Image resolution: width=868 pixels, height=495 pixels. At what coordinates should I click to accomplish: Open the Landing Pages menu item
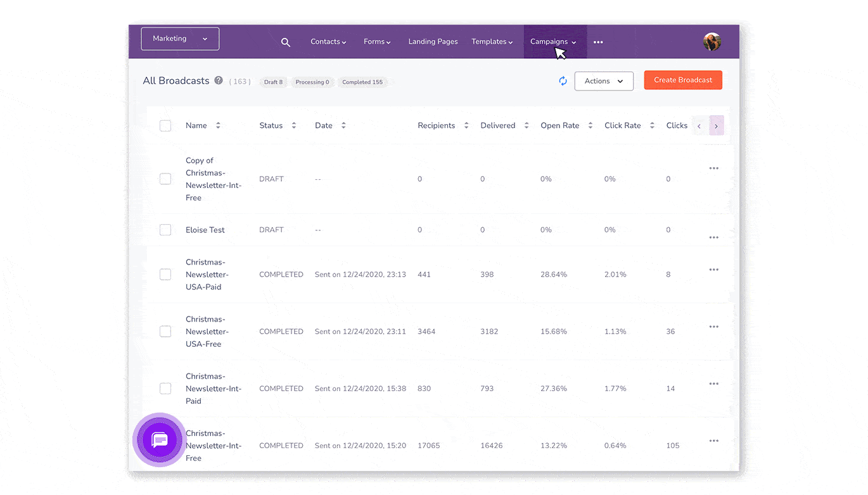433,42
